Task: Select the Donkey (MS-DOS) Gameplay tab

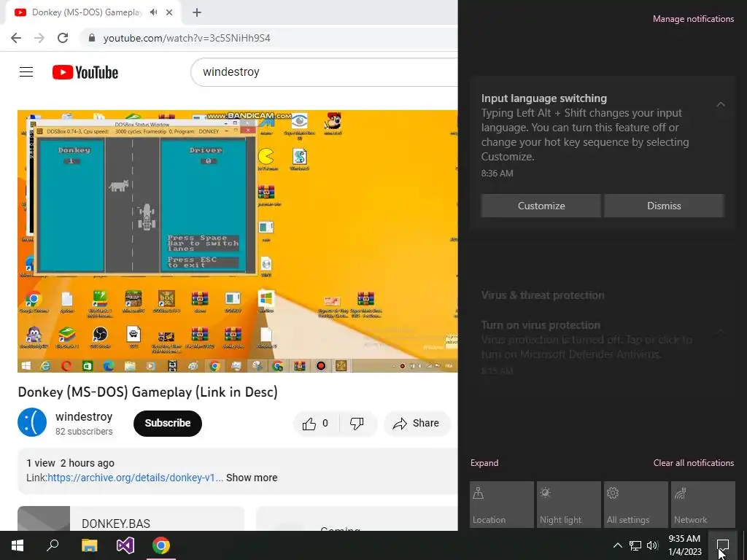Action: (x=87, y=12)
